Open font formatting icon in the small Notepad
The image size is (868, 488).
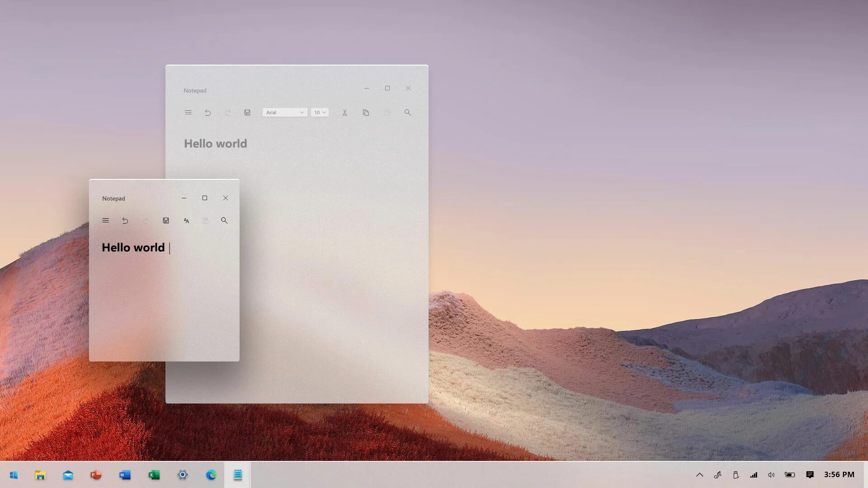(186, 221)
